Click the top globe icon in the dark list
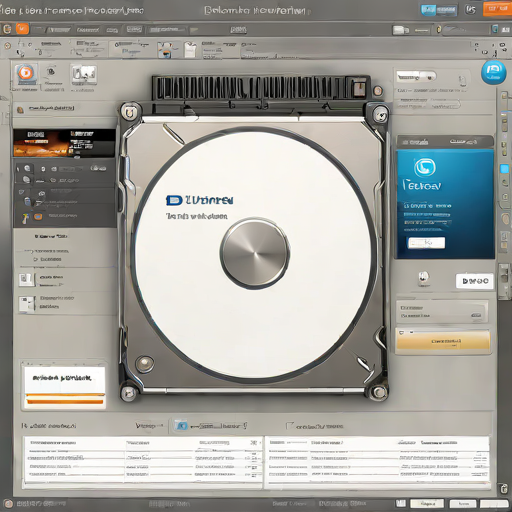The image size is (512, 512). [27, 168]
